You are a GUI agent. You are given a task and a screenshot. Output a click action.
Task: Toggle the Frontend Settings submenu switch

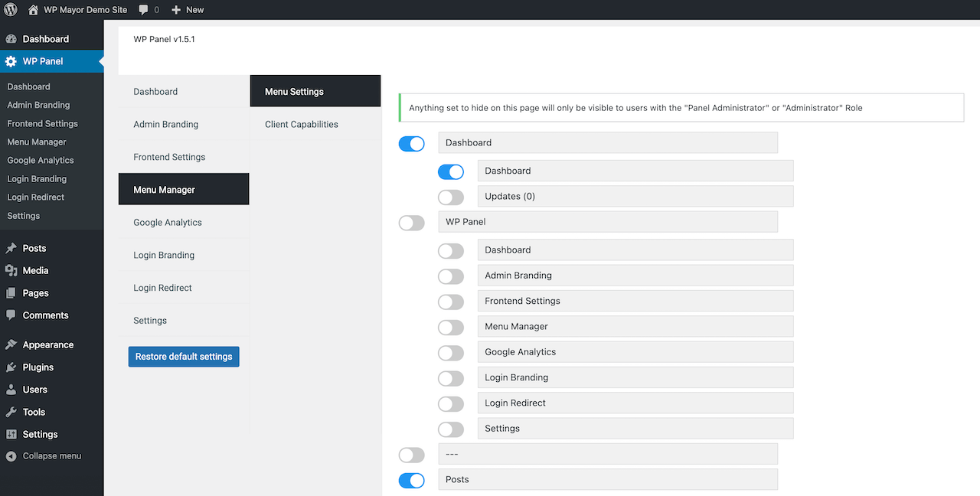click(451, 302)
